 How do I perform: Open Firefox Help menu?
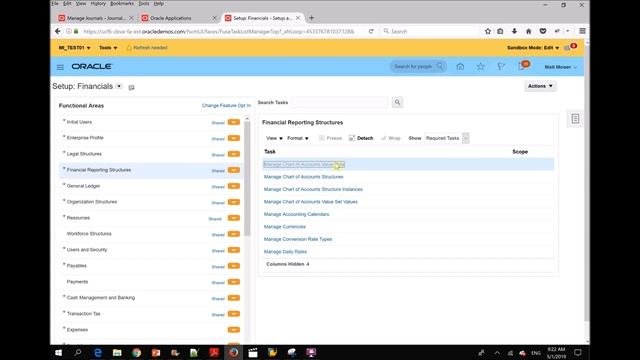pos(159,3)
